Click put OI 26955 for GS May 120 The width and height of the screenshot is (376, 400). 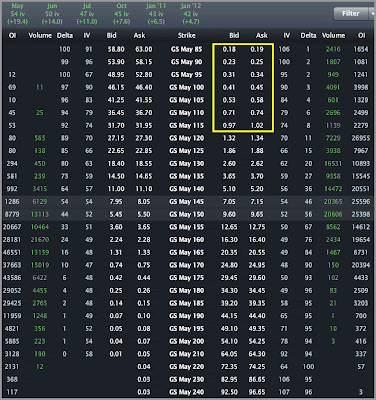[x=361, y=138]
